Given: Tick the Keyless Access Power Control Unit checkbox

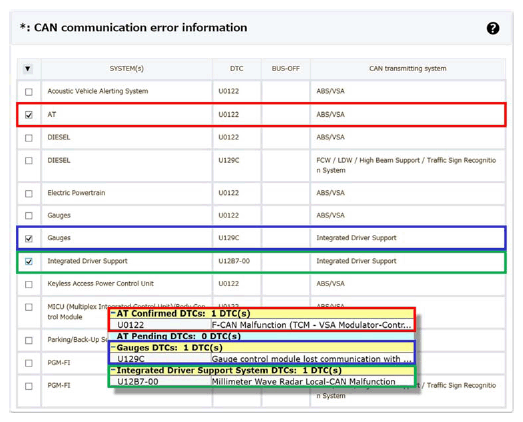Looking at the screenshot, I should (x=29, y=284).
